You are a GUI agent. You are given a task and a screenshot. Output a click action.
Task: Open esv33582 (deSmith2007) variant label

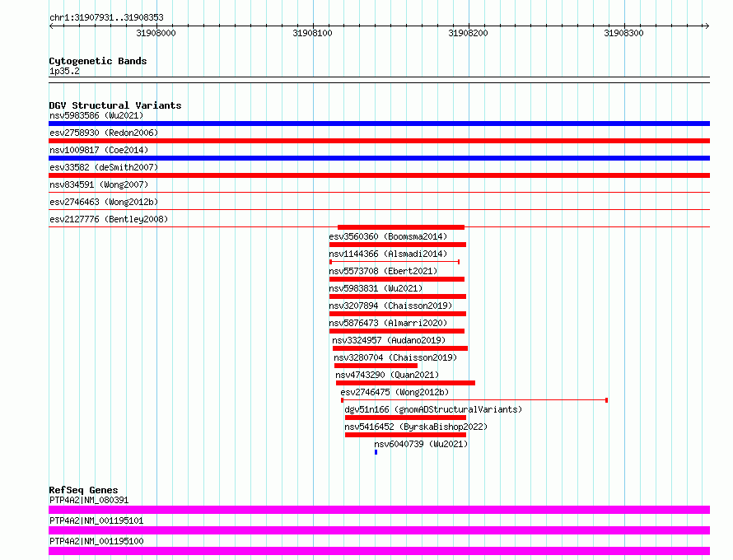[104, 167]
